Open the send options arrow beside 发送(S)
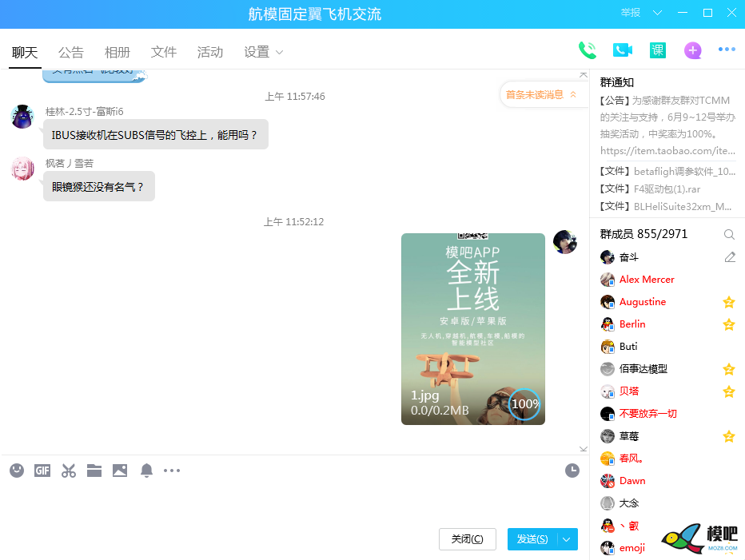Viewport: 745px width, 560px height. tap(567, 539)
